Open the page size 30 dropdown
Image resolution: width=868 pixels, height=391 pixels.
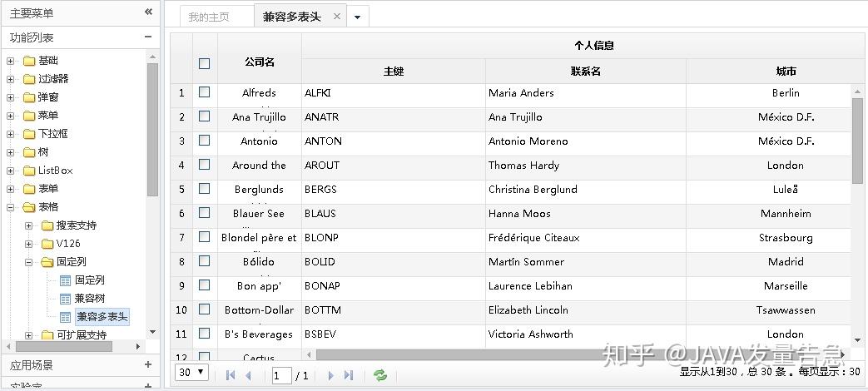pyautogui.click(x=191, y=372)
